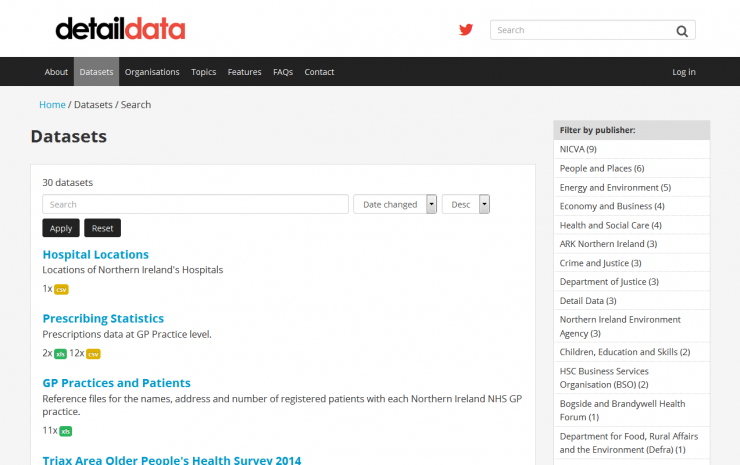
Task: Click the xls badge under Prescribing Statistics
Action: point(60,354)
